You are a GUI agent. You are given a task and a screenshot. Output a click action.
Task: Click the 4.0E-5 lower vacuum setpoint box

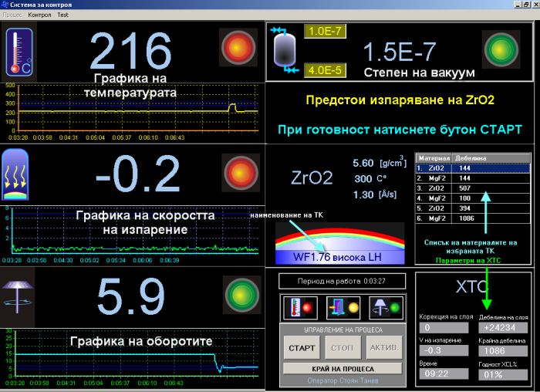point(325,70)
